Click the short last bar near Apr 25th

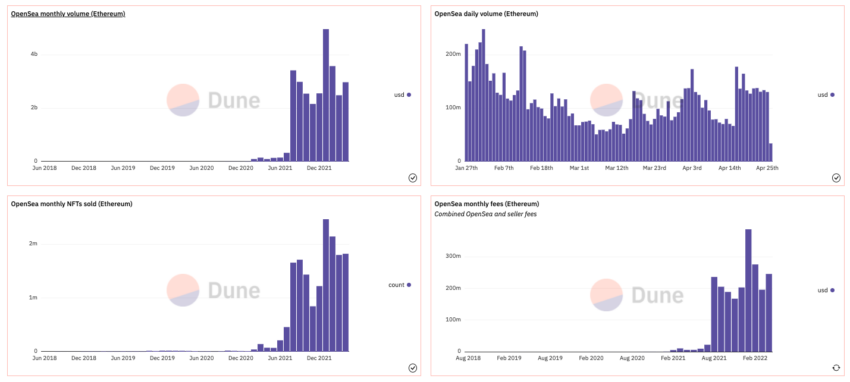[x=771, y=152]
